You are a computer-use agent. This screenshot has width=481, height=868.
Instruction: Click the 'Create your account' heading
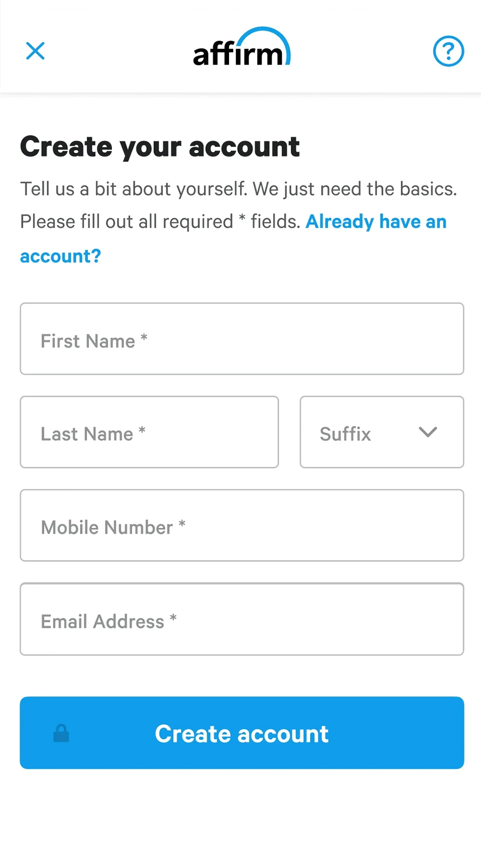(x=160, y=147)
